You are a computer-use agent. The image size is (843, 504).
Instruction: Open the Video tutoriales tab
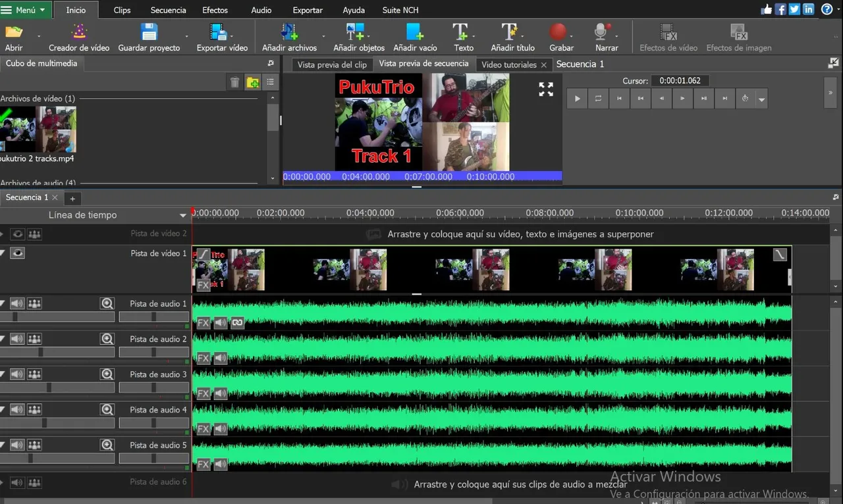point(514,64)
